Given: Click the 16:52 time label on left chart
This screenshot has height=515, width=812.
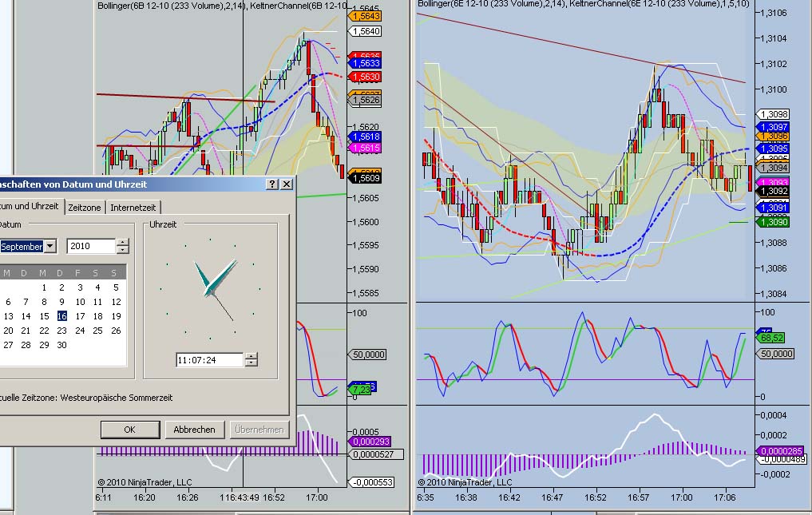Looking at the screenshot, I should pyautogui.click(x=273, y=497).
